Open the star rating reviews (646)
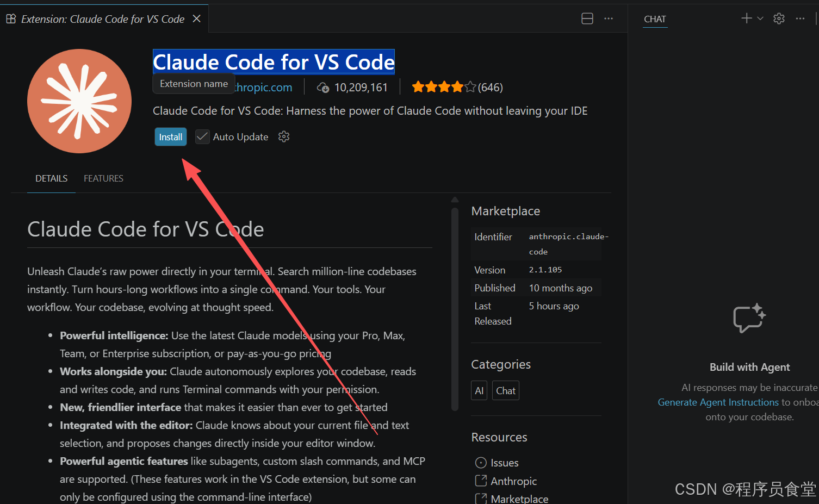819x504 pixels. click(457, 87)
